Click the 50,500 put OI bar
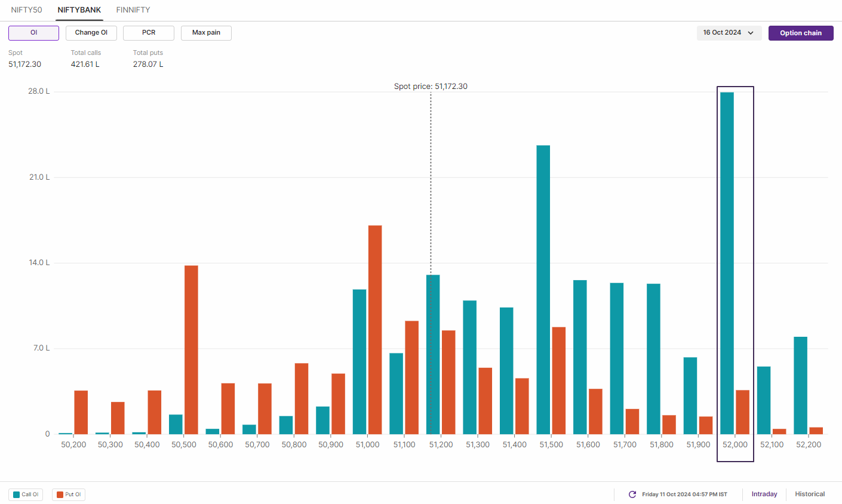Image resolution: width=842 pixels, height=504 pixels. pyautogui.click(x=191, y=350)
